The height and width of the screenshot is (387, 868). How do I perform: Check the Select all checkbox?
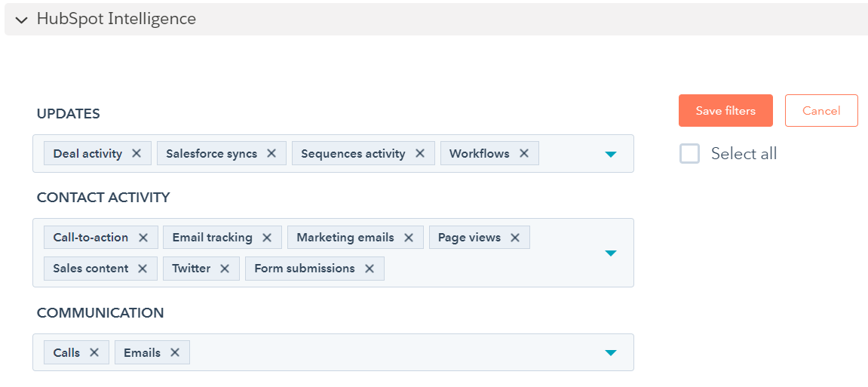tap(690, 154)
